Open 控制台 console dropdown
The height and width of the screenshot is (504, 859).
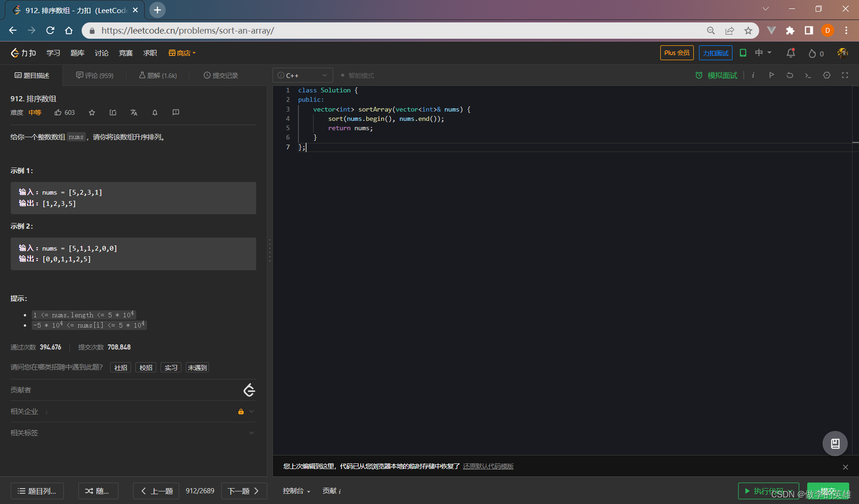[x=296, y=490]
